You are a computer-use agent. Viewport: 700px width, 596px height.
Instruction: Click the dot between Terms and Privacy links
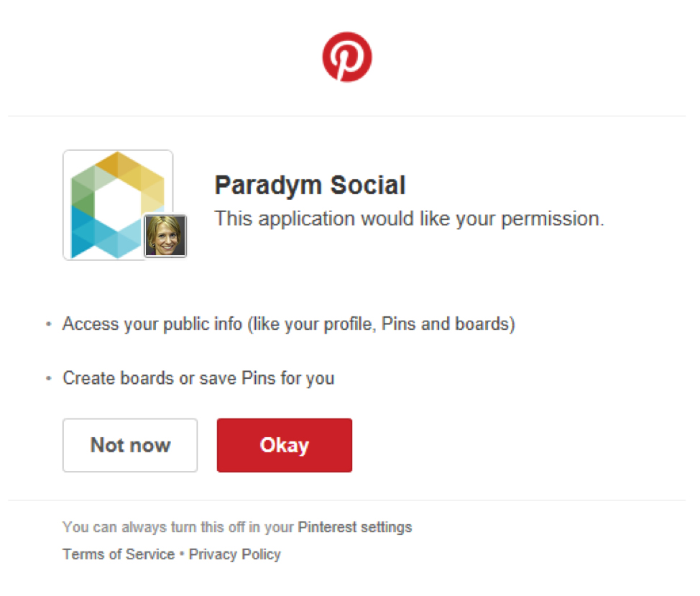pyautogui.click(x=182, y=554)
